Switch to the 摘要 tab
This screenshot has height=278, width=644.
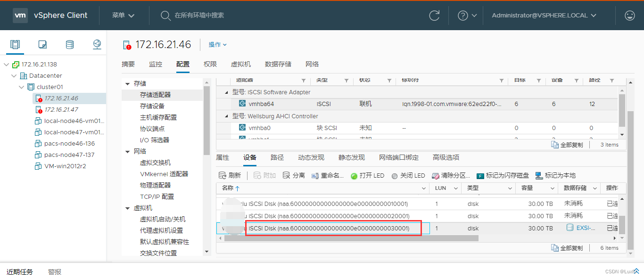128,64
